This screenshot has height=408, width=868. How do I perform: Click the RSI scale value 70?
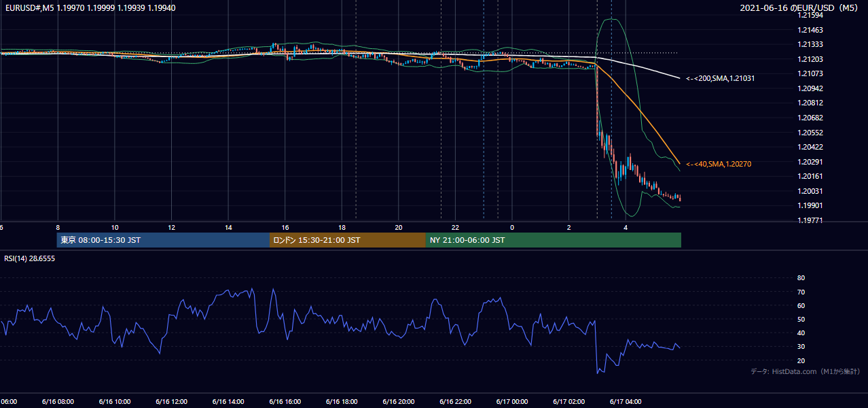tap(801, 292)
